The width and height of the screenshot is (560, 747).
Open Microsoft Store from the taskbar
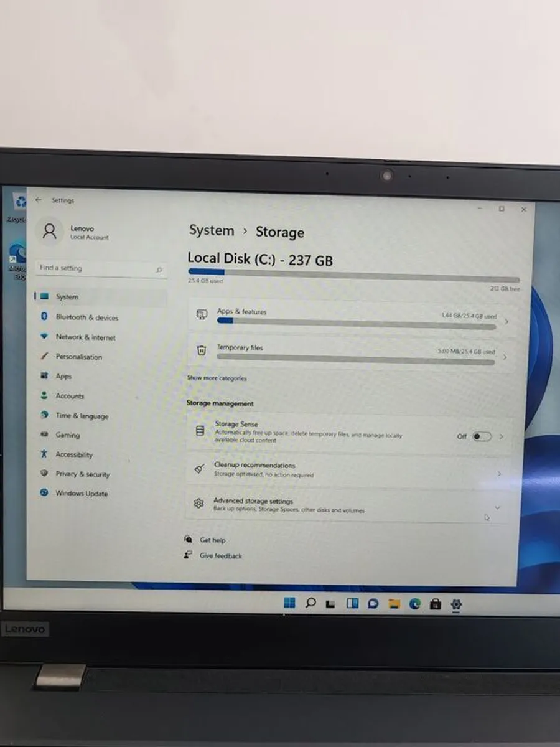coord(436,604)
